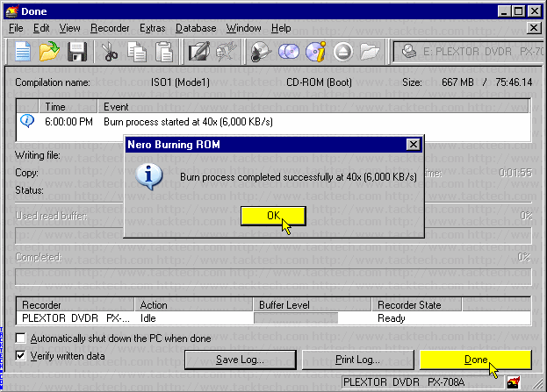
Task: Click the Save Log... button
Action: (241, 360)
